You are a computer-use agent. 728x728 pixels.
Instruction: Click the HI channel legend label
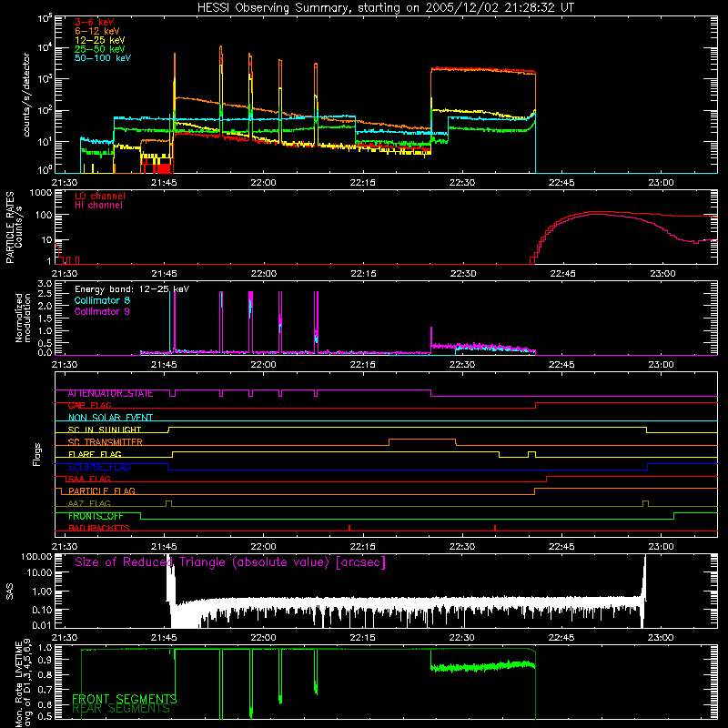click(x=98, y=205)
